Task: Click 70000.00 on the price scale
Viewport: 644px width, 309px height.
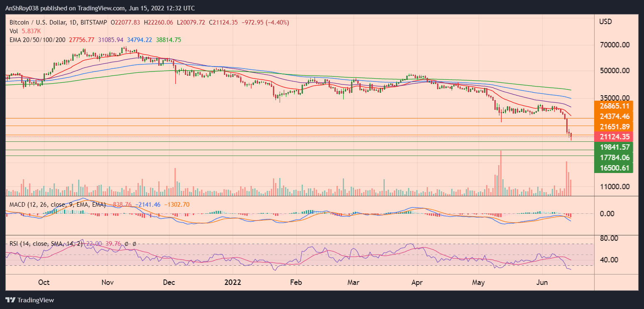Action: click(x=616, y=44)
